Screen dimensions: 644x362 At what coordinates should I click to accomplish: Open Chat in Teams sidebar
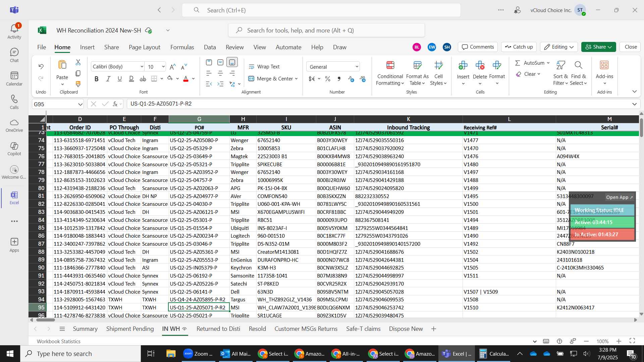point(14,55)
